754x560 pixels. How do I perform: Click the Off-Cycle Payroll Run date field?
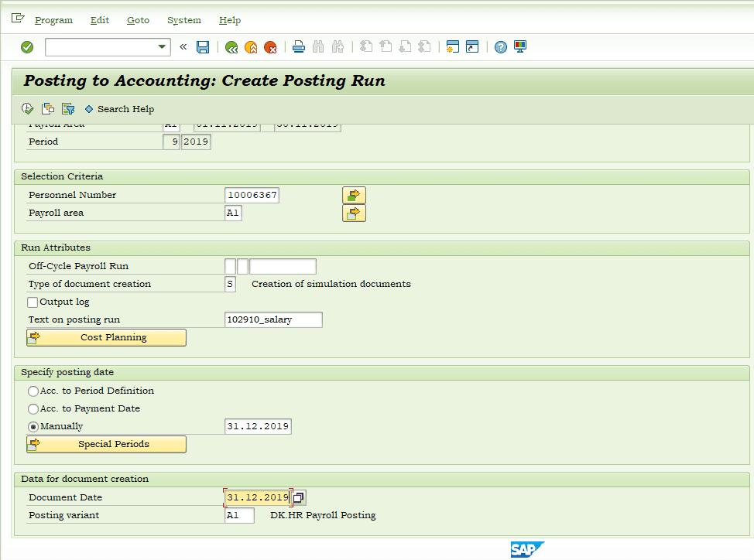pos(283,266)
